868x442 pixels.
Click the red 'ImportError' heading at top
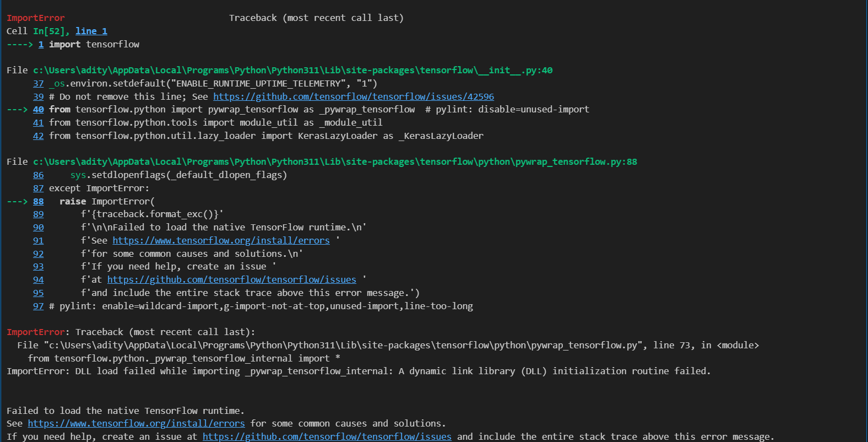36,18
